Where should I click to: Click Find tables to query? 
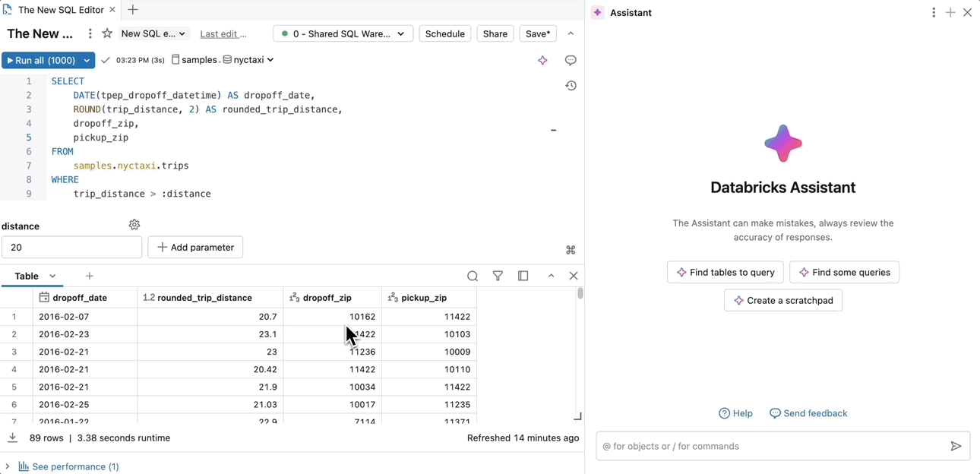(725, 272)
